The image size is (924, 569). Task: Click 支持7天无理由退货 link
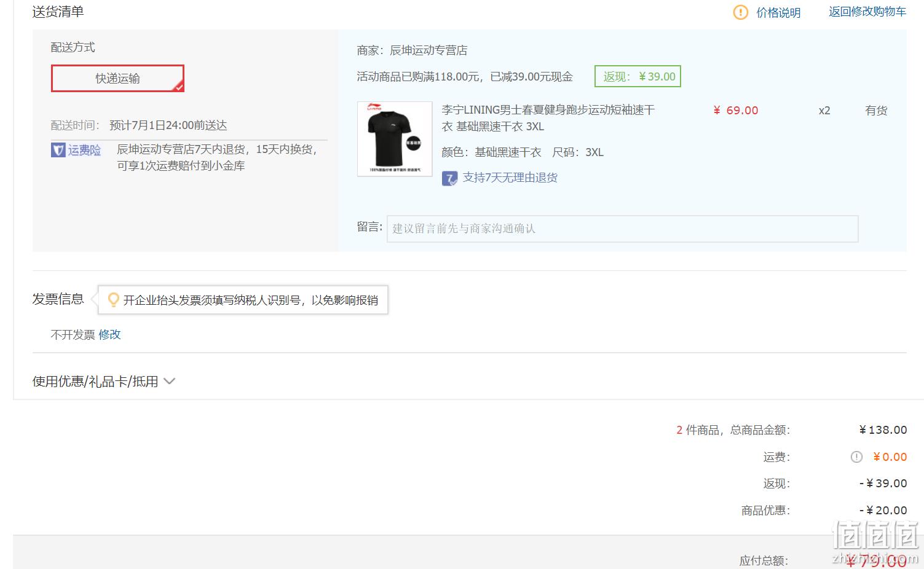pyautogui.click(x=510, y=178)
